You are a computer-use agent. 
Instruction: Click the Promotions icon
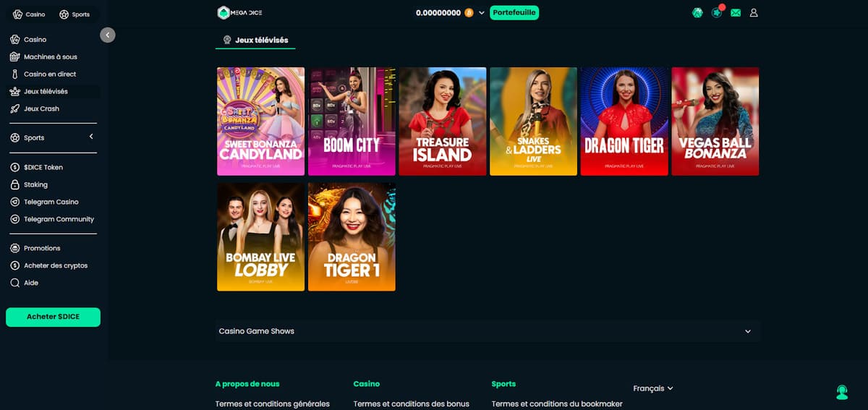tap(15, 248)
